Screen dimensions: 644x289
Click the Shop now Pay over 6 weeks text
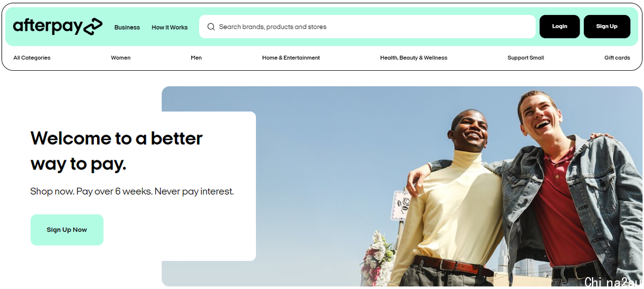(x=132, y=191)
